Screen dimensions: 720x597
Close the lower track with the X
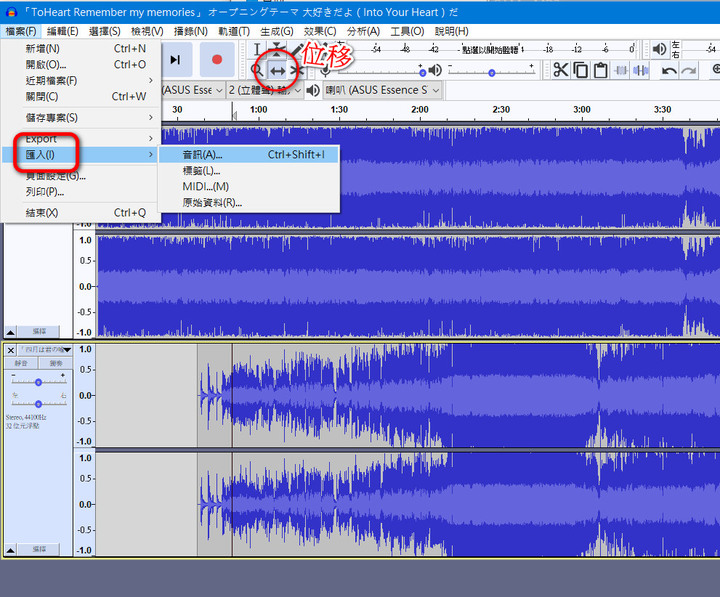11,350
